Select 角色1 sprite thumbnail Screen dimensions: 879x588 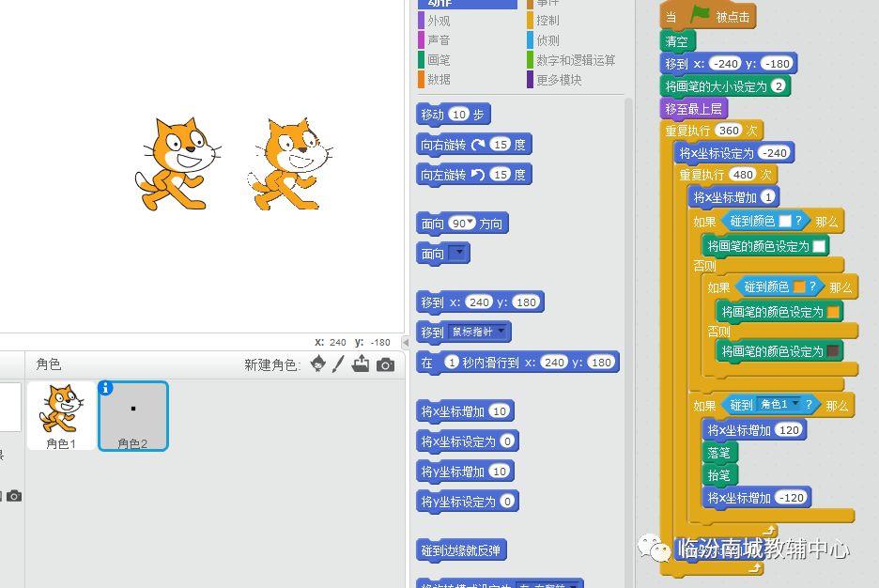(61, 415)
